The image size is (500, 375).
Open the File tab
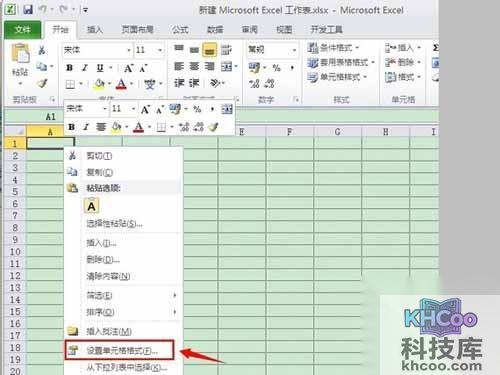pyautogui.click(x=22, y=30)
